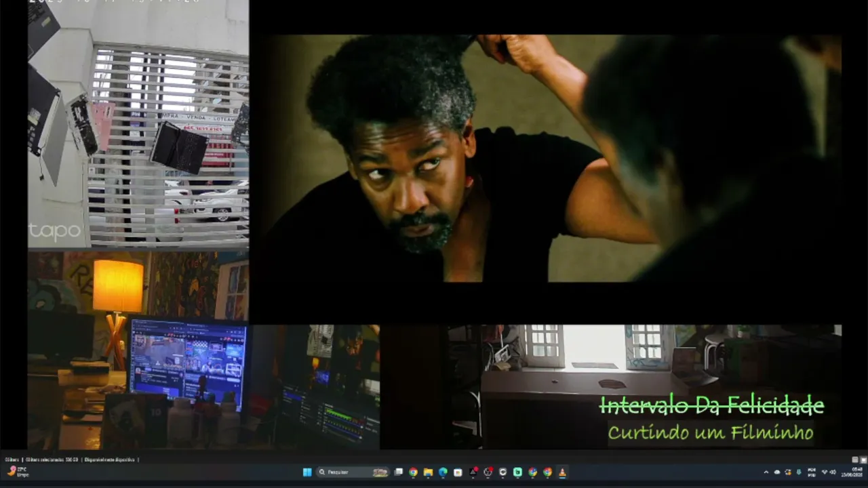This screenshot has width=868, height=488.
Task: Switch to the third Chrome taskbar window
Action: (547, 472)
